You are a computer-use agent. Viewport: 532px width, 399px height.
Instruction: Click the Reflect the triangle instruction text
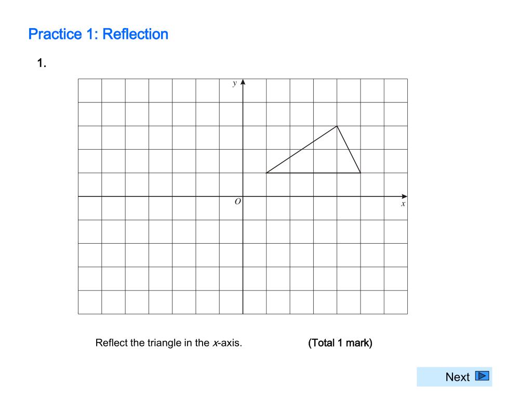tap(169, 343)
